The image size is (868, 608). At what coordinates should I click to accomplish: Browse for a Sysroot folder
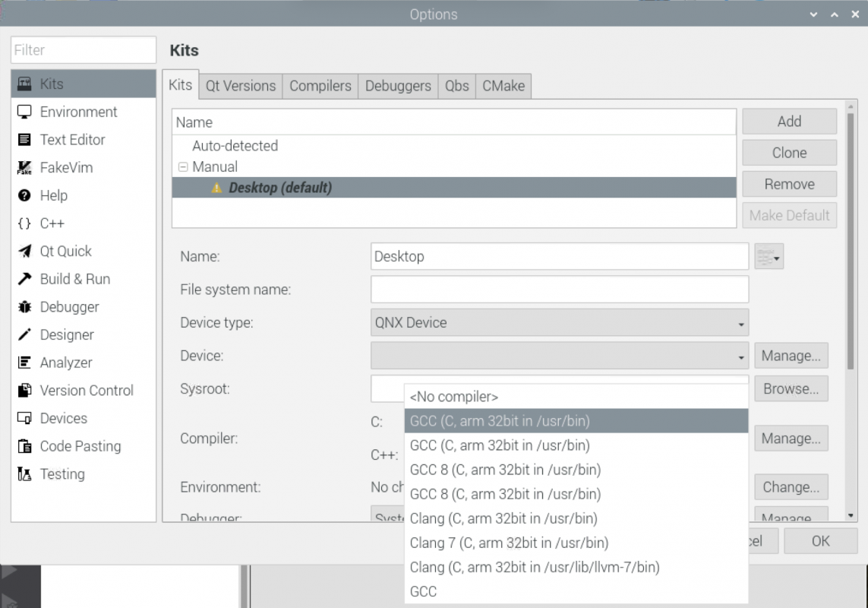[791, 388]
